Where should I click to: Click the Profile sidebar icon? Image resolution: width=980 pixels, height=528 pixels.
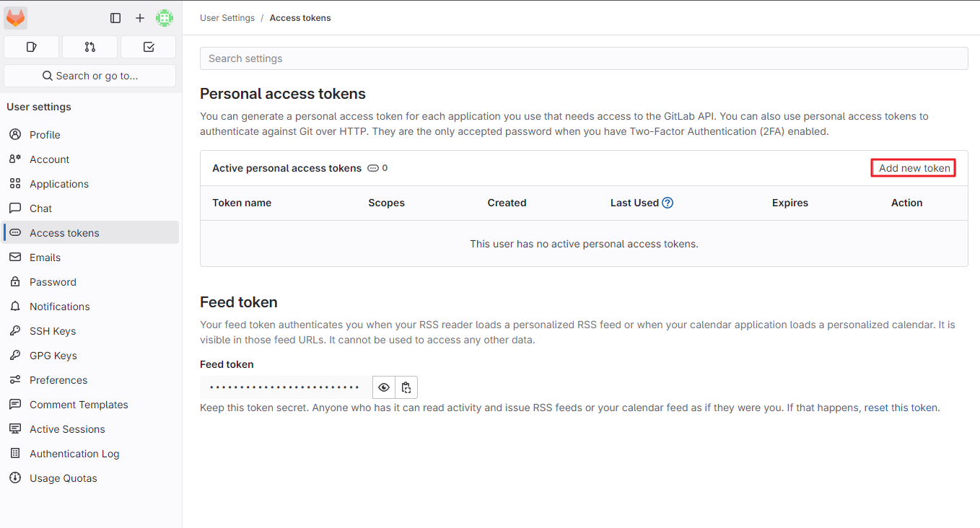15,135
